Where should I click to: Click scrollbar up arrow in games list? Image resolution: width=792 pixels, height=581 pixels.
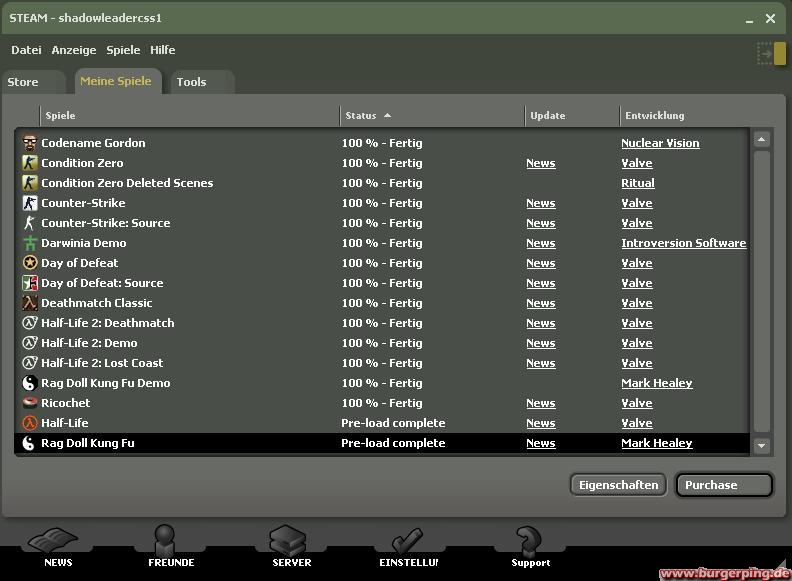(762, 139)
